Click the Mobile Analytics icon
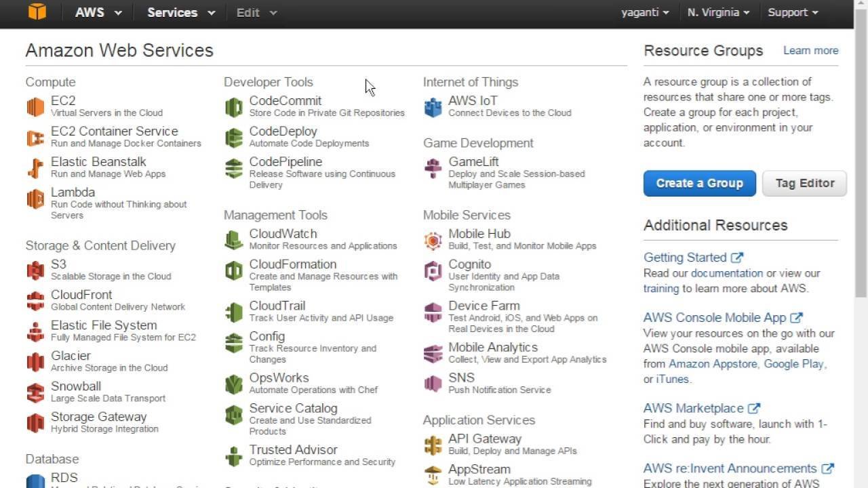The width and height of the screenshot is (868, 488). point(433,354)
